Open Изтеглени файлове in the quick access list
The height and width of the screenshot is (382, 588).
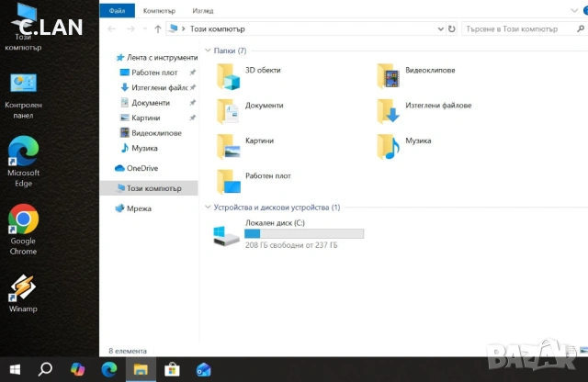pyautogui.click(x=153, y=87)
